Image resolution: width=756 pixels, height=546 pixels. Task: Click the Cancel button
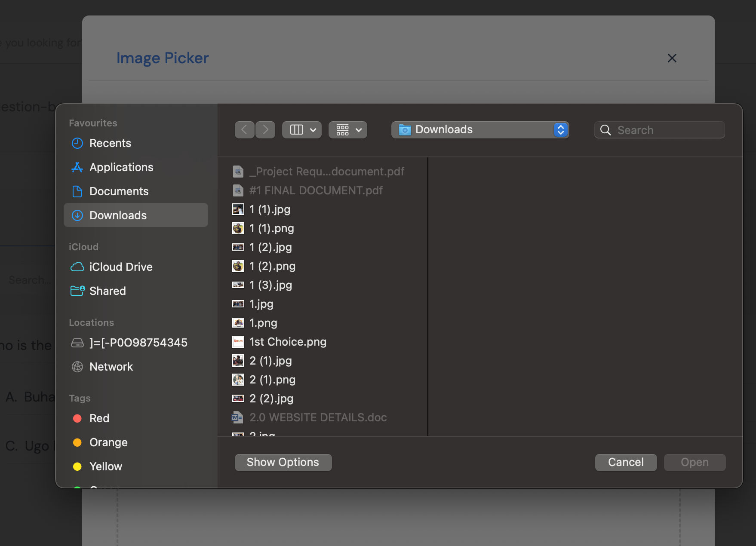click(x=626, y=462)
